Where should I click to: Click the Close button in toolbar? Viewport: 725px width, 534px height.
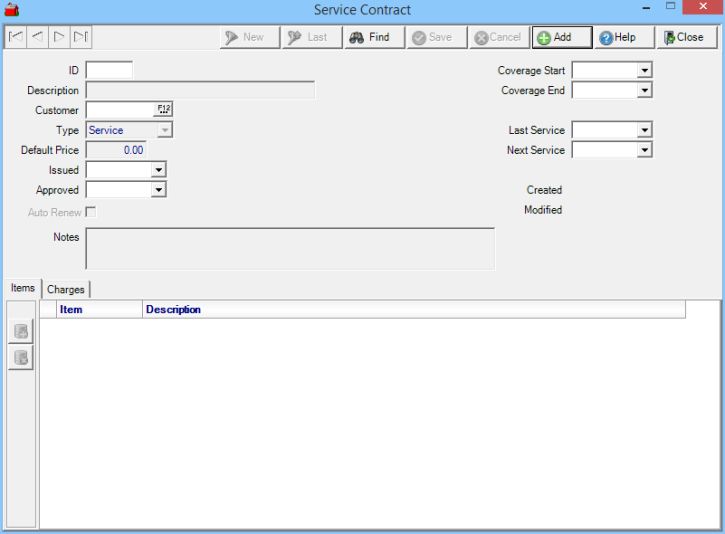[684, 38]
